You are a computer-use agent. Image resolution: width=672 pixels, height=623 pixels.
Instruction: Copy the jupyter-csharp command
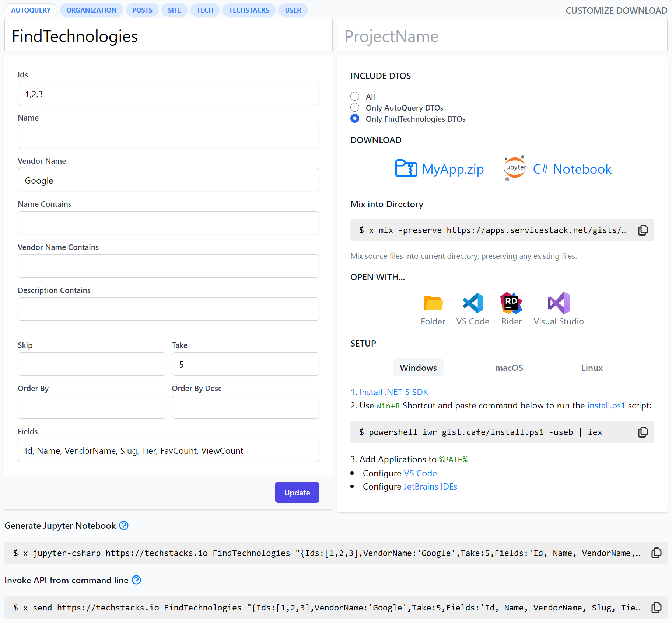(657, 553)
